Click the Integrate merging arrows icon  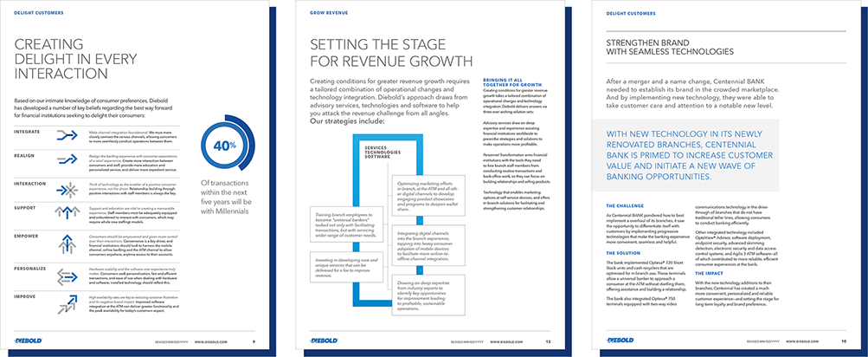[x=67, y=134]
